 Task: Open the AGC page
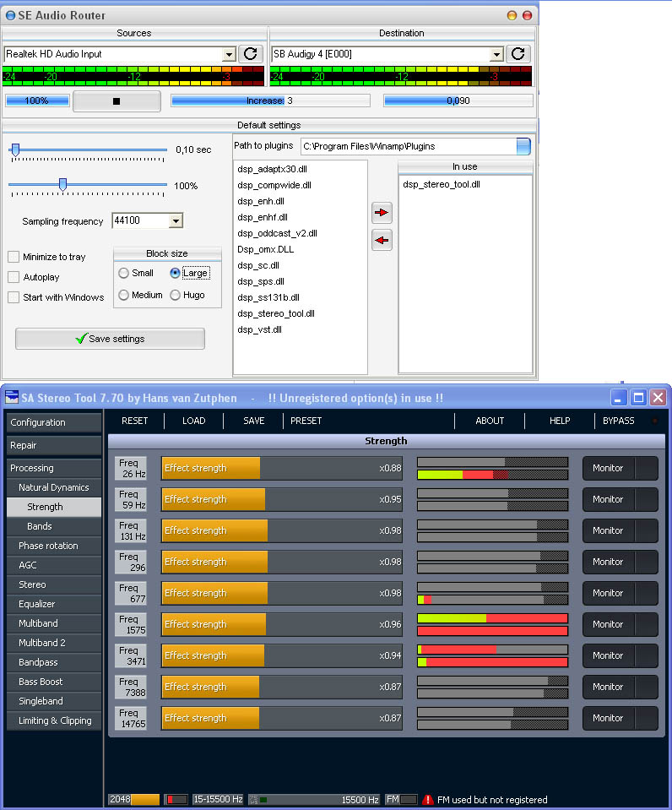[54, 565]
